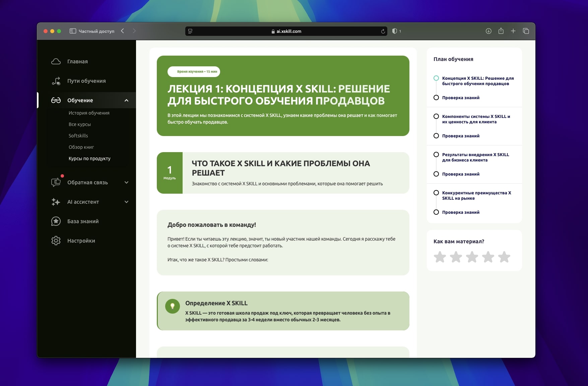Click the Определение X SKILL heading

[216, 303]
